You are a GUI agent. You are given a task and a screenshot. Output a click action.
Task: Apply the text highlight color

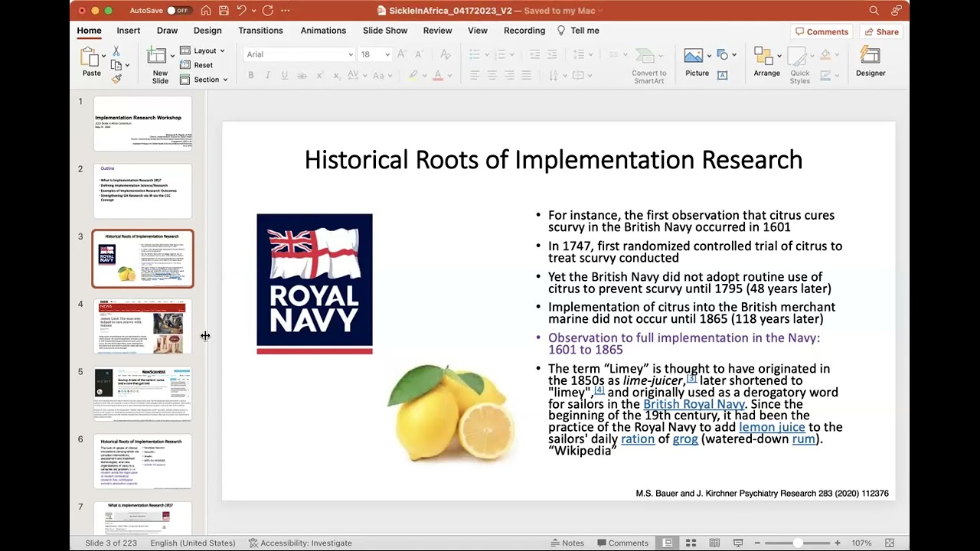[x=413, y=75]
